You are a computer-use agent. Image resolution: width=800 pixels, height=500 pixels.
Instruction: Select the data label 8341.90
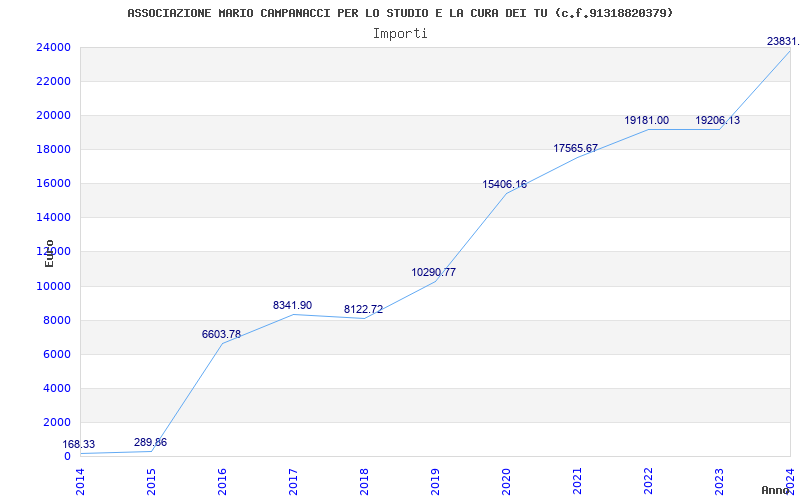tap(292, 305)
